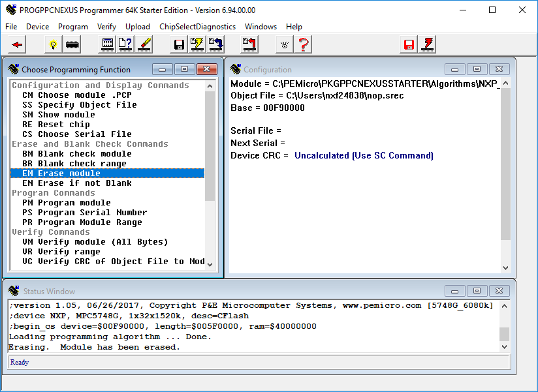Open the Help menu
Viewport: 538px width, 392px height.
[294, 27]
